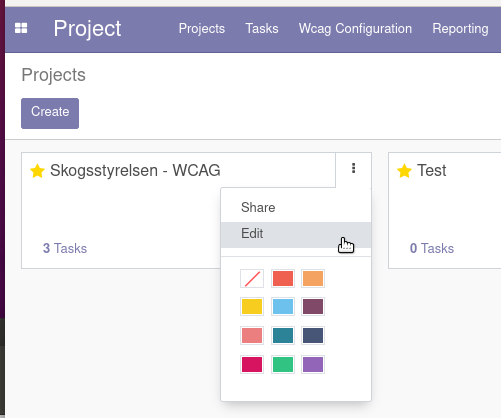Pick the red color swatch
501x418 pixels.
tap(283, 278)
